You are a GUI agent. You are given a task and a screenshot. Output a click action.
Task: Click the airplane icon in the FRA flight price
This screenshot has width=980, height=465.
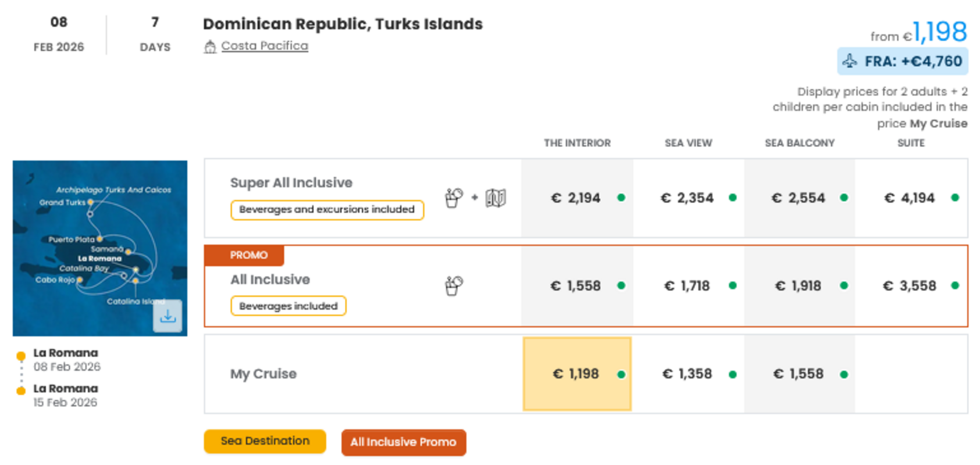(851, 60)
